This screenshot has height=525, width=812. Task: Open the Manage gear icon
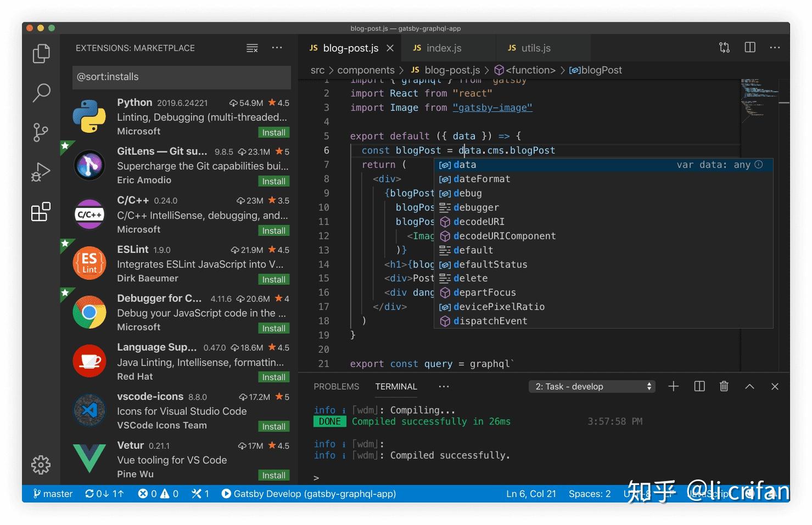tap(41, 465)
